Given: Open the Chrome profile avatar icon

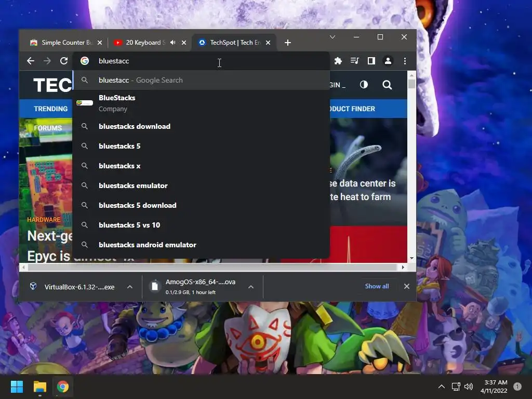Looking at the screenshot, I should point(388,61).
